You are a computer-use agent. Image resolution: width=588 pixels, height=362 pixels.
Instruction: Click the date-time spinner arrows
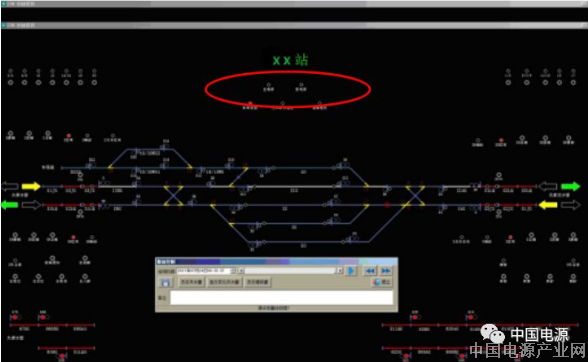coord(233,270)
